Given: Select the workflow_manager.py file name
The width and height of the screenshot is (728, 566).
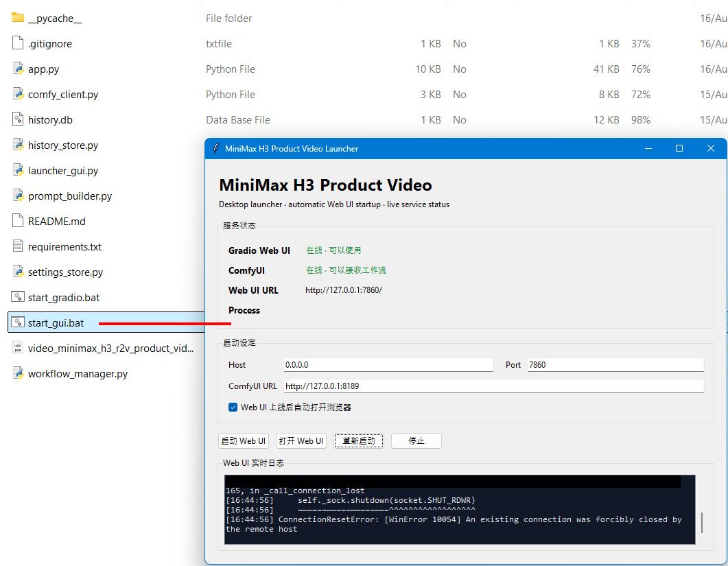Looking at the screenshot, I should (x=78, y=374).
